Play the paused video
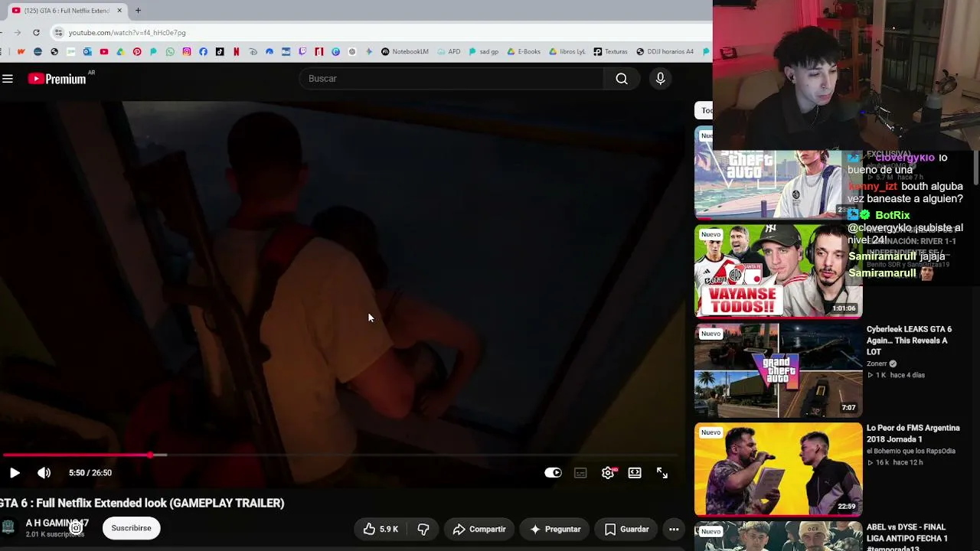980x551 pixels. tap(15, 473)
